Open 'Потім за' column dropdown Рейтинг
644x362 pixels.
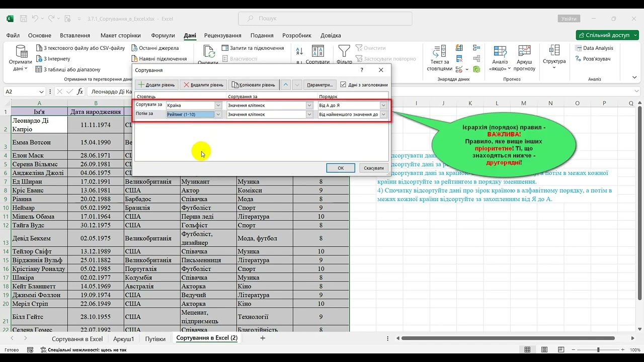pos(218,114)
